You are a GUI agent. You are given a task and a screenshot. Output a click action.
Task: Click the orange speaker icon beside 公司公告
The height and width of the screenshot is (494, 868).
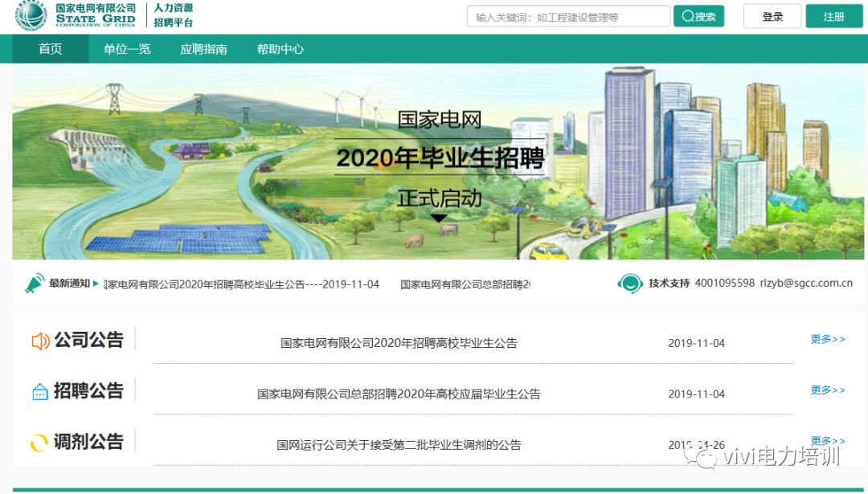tap(40, 341)
